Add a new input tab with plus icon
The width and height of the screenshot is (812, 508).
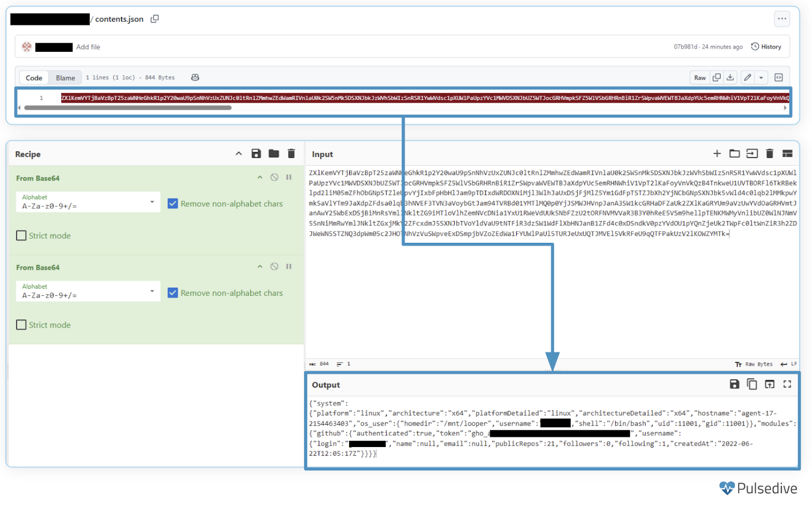717,154
